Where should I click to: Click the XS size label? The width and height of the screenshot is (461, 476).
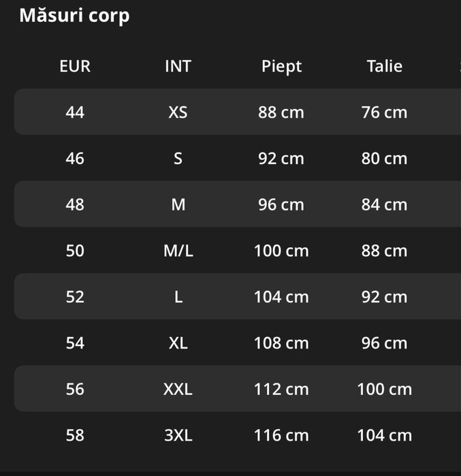pos(178,112)
